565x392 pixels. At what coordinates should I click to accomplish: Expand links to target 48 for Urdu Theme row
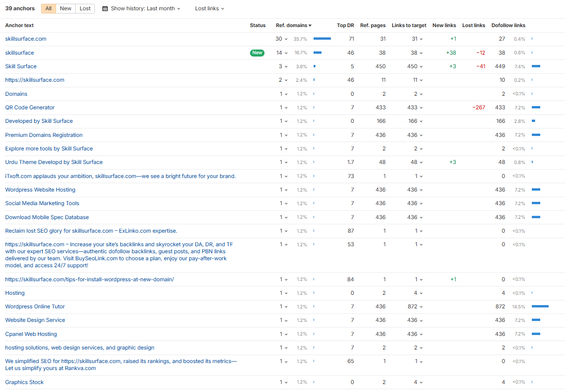pyautogui.click(x=417, y=162)
